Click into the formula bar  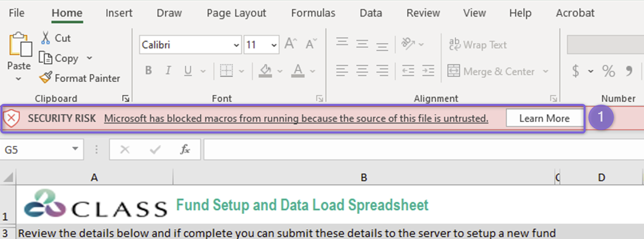(x=423, y=150)
